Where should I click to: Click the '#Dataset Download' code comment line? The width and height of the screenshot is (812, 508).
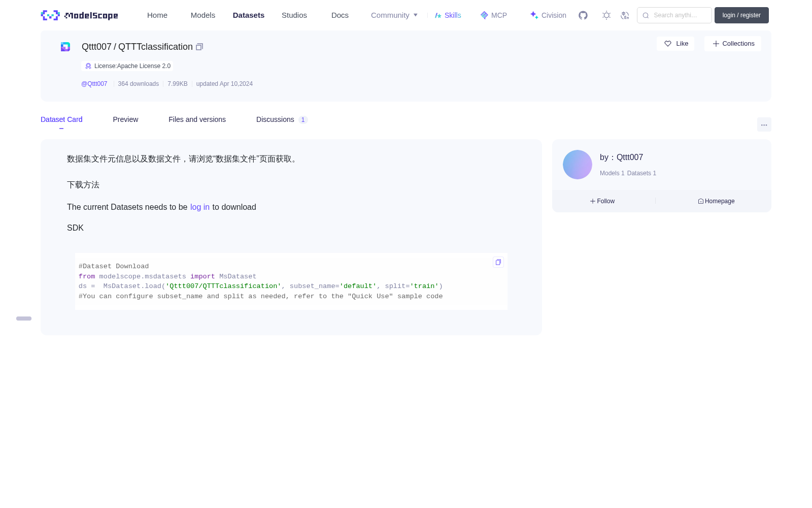pos(114,266)
